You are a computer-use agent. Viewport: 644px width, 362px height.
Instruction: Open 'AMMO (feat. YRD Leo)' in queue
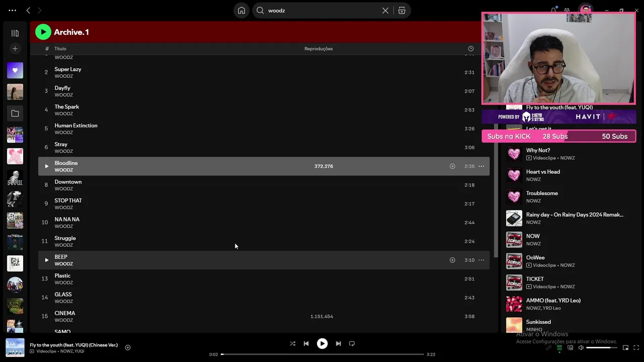553,301
